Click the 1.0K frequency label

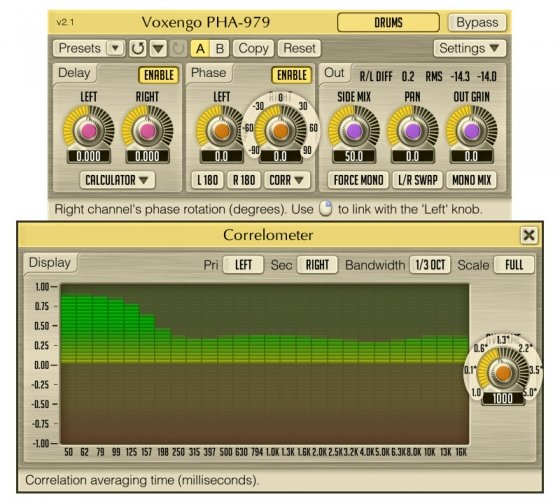272,452
